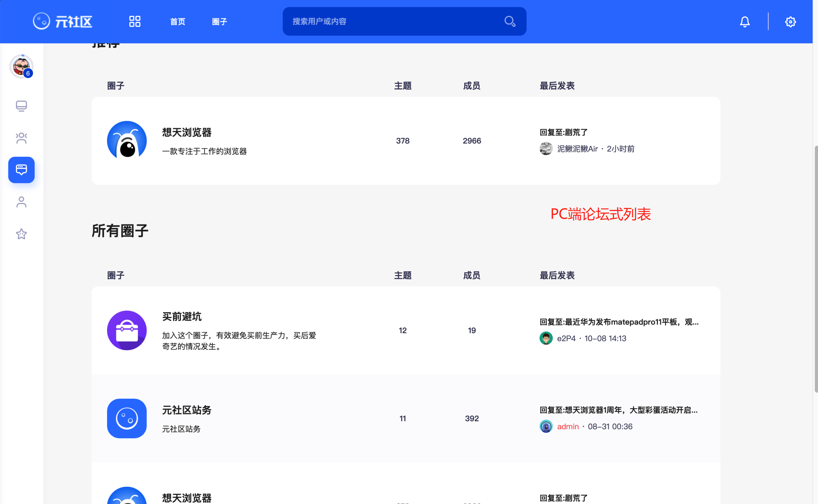Screen dimensions: 818x504
Task: Open the matepadpro11 reply post link
Action: point(619,322)
